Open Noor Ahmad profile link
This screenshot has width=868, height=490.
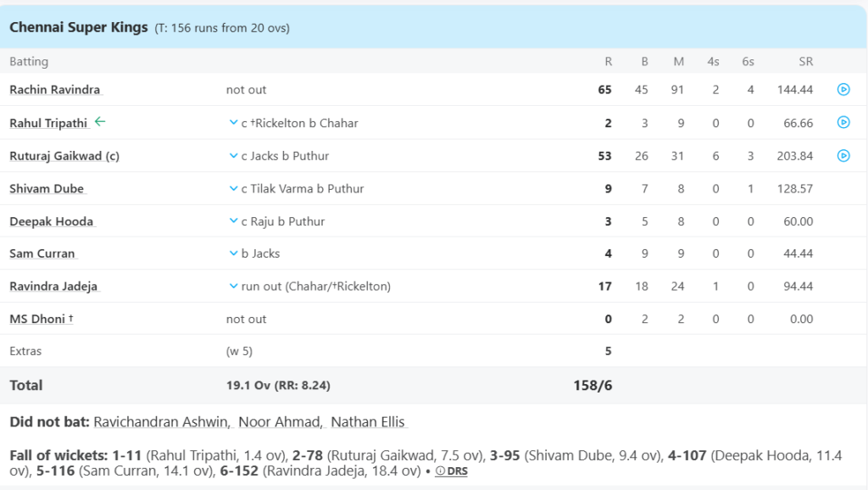click(x=279, y=421)
